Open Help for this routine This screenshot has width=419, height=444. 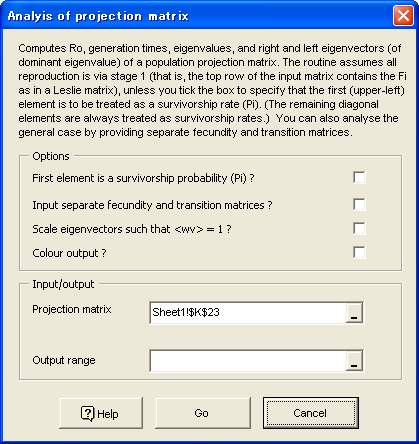click(x=101, y=413)
